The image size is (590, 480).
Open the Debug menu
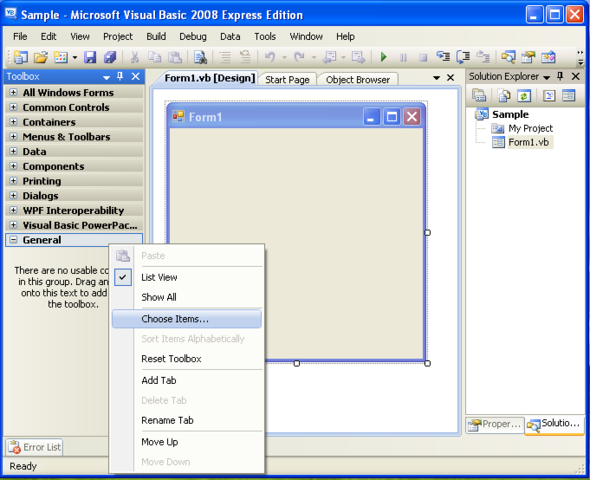click(x=193, y=36)
